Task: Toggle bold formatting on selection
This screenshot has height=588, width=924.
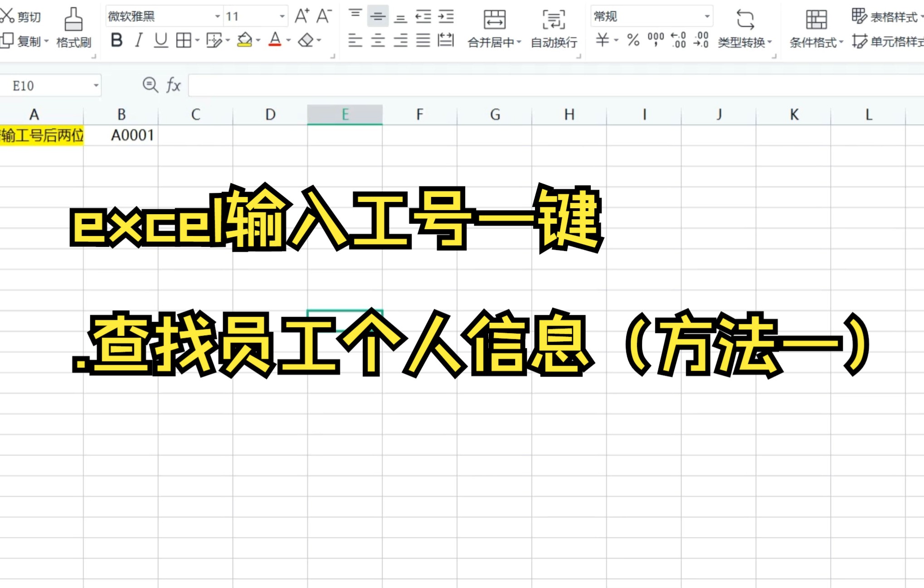Action: [117, 40]
